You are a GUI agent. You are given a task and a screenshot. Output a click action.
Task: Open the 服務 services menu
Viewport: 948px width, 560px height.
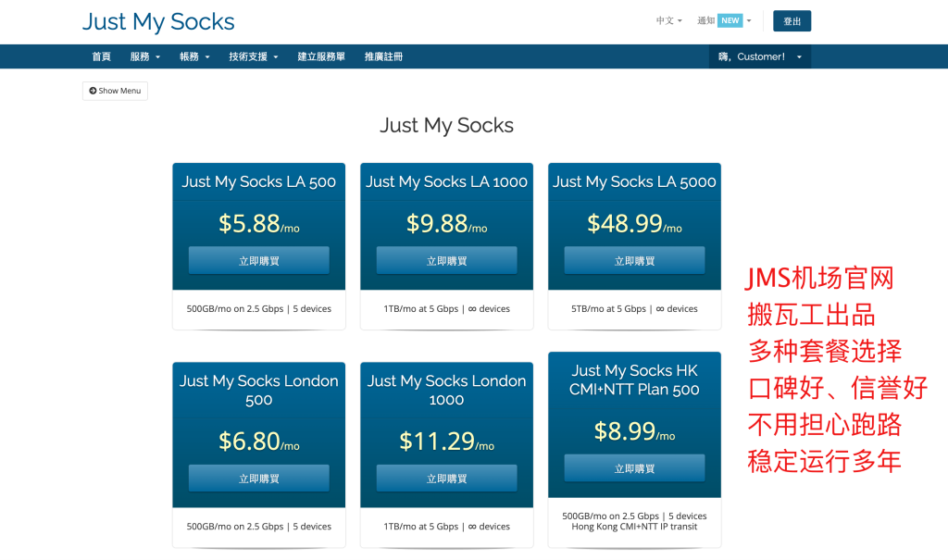[x=144, y=56]
